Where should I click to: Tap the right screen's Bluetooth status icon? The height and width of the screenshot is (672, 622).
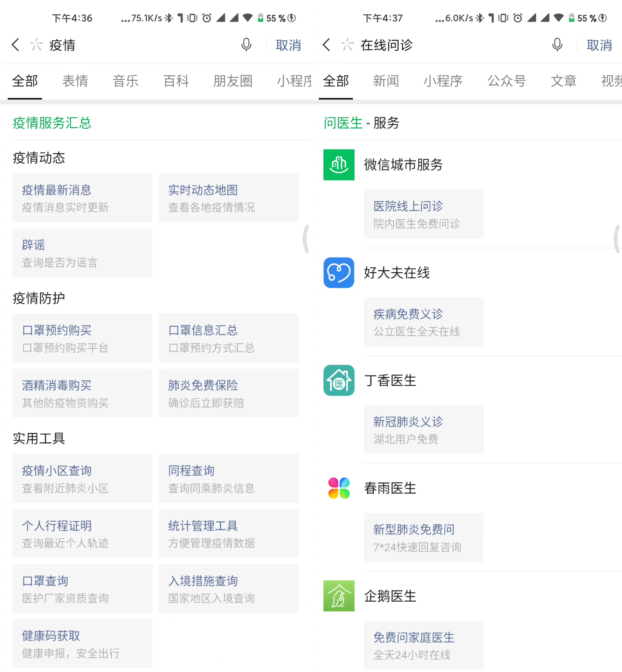pyautogui.click(x=480, y=18)
